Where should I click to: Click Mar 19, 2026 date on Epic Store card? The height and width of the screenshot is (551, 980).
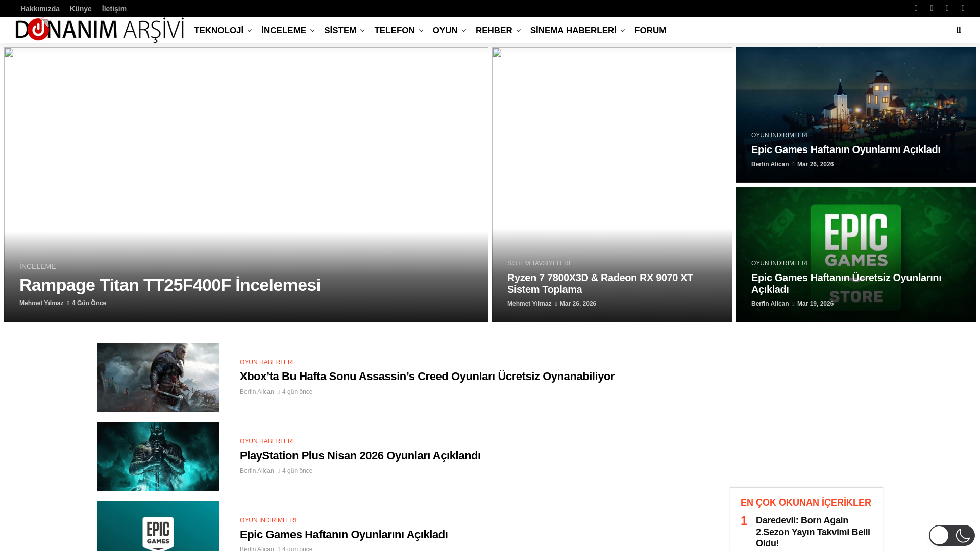[815, 304]
